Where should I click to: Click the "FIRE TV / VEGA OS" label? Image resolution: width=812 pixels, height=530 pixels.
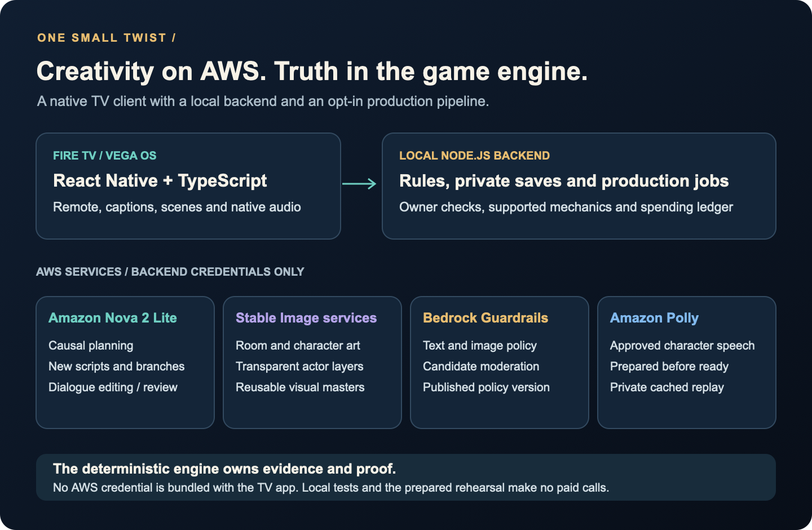[105, 156]
